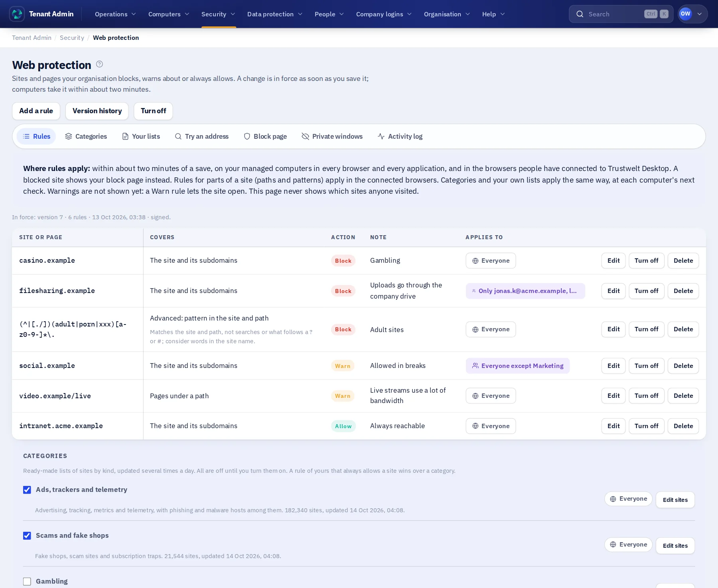Open the Your lists tab
This screenshot has width=718, height=588.
tap(141, 136)
